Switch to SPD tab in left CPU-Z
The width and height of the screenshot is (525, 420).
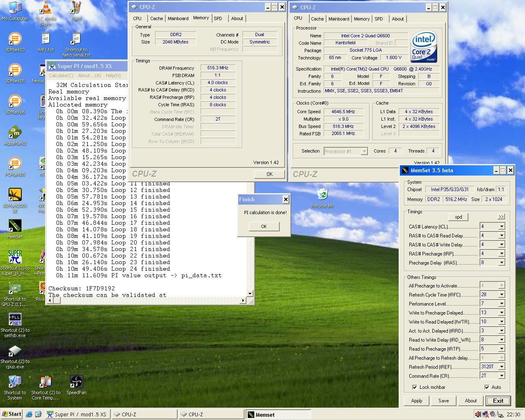(x=218, y=18)
